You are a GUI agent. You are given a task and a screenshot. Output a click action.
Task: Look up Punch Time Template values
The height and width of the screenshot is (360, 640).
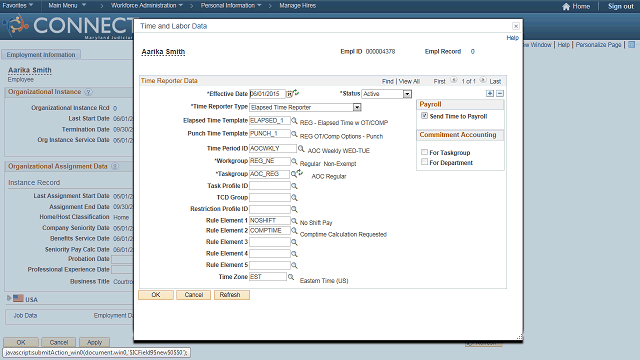coord(294,134)
